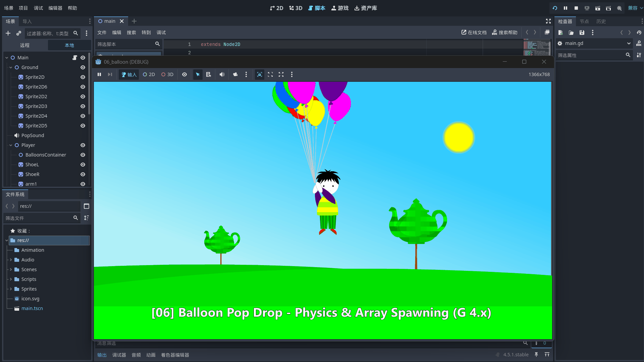Viewport: 644px width, 362px height.
Task: Select the 2D radio option in game toolbar
Action: [149, 74]
